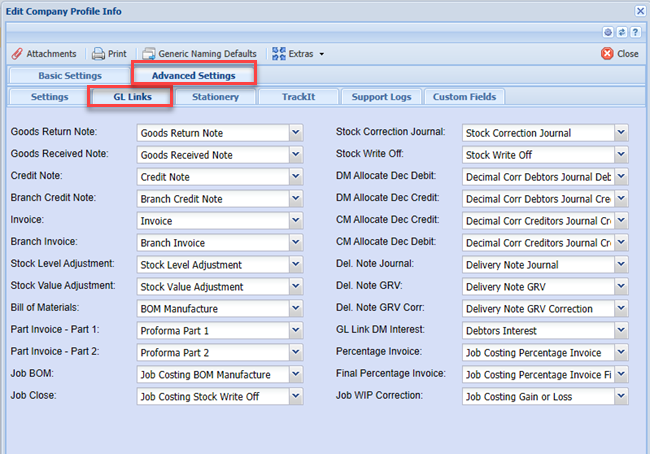
Task: Open the GL Link DM Interest dropdown
Action: (621, 331)
